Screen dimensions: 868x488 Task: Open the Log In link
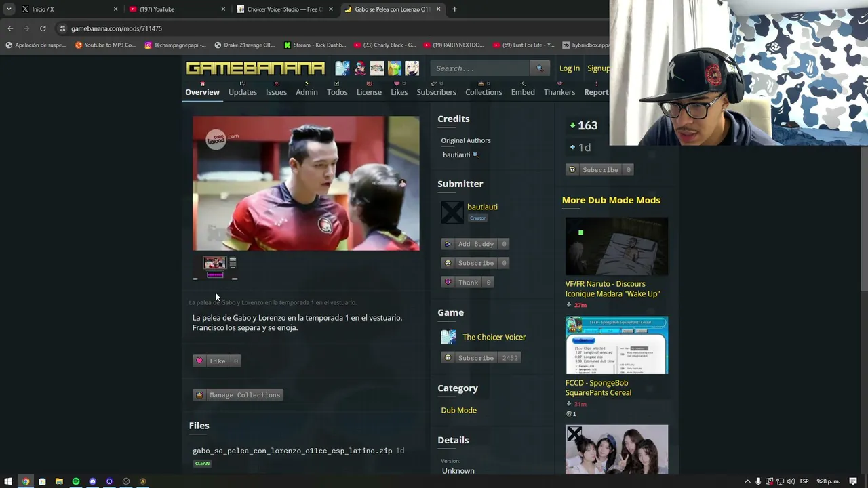point(570,68)
